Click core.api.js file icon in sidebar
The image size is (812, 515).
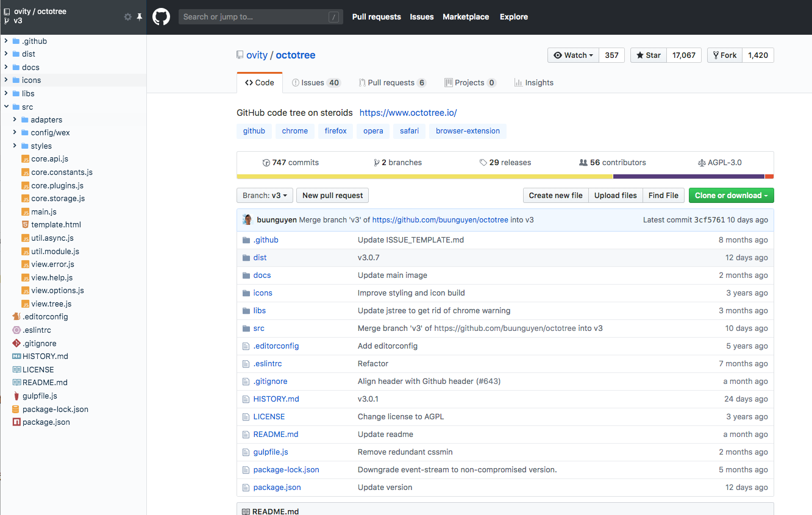point(25,159)
